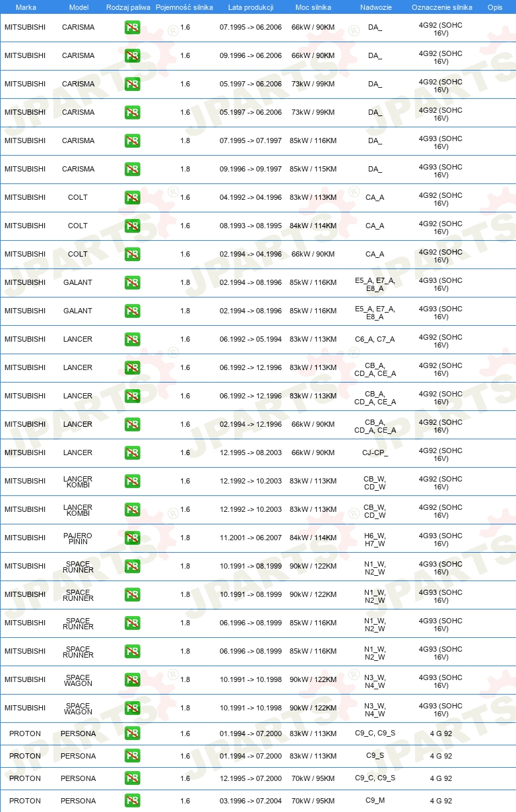
Task: Click petrol icon for Lancer 02.1994 -> 12.1996
Action: click(x=132, y=425)
